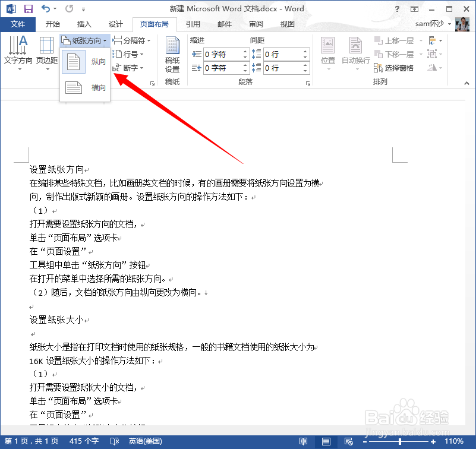Viewport: 476px width, 449px height.
Task: Open the 分隔符 breaks dropdown
Action: (x=131, y=40)
